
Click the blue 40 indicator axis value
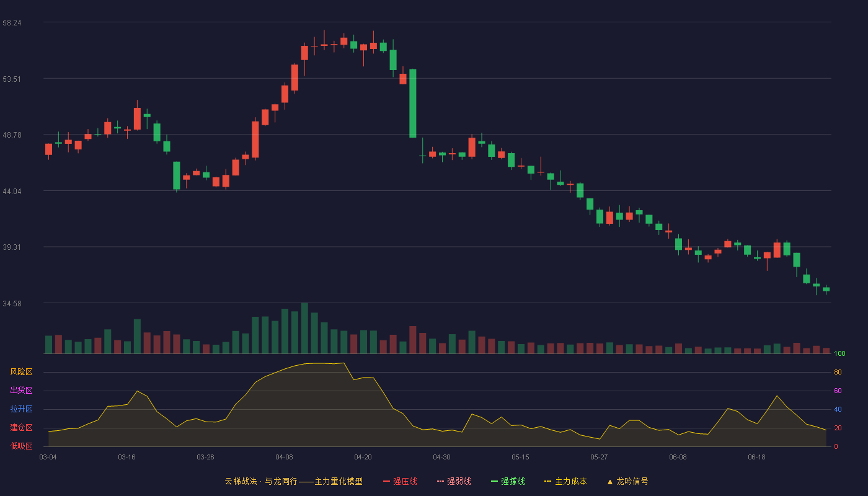pos(838,409)
